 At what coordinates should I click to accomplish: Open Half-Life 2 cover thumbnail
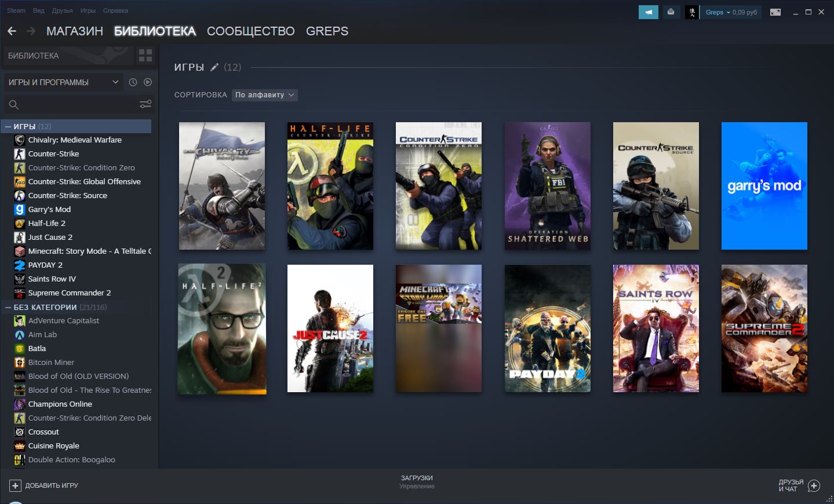[222, 329]
